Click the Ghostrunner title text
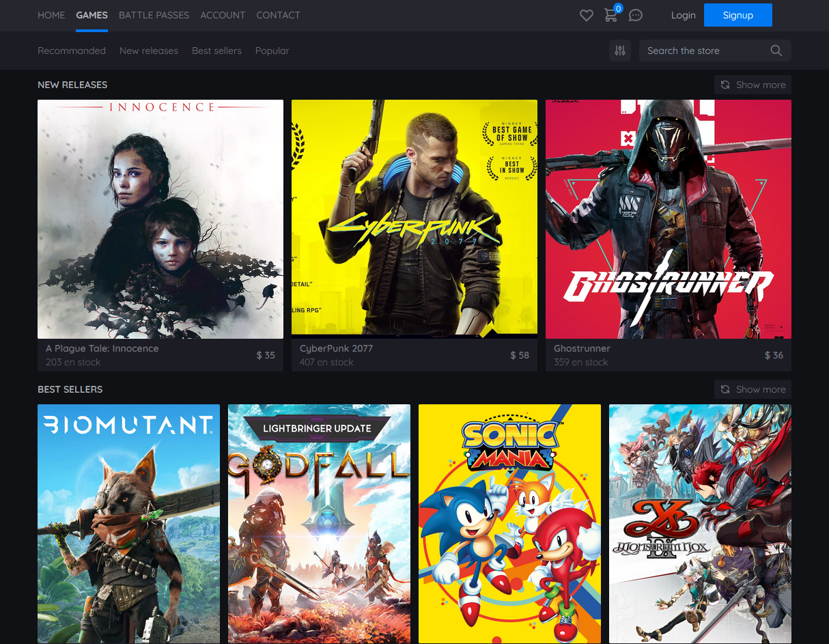The width and height of the screenshot is (829, 644). pyautogui.click(x=582, y=348)
